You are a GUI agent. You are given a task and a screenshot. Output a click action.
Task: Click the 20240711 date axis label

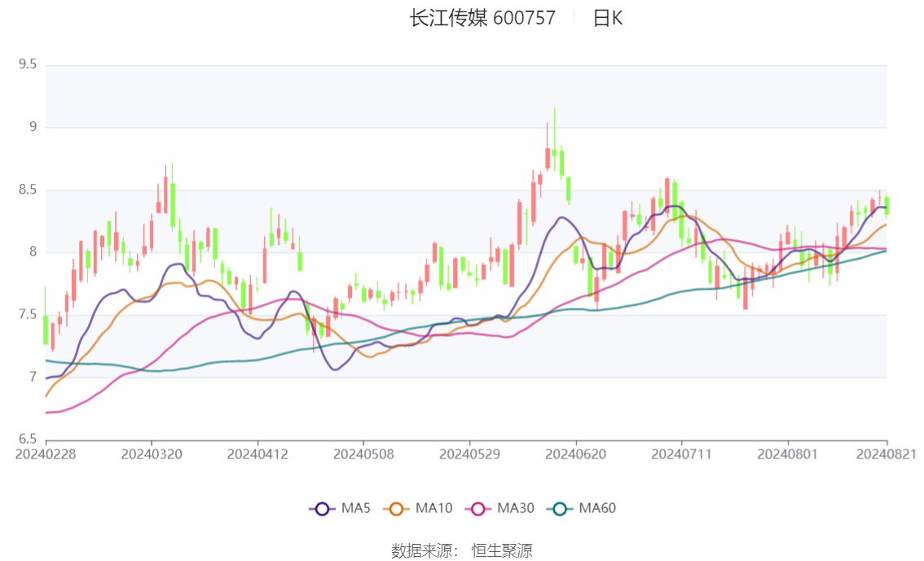click(x=682, y=454)
